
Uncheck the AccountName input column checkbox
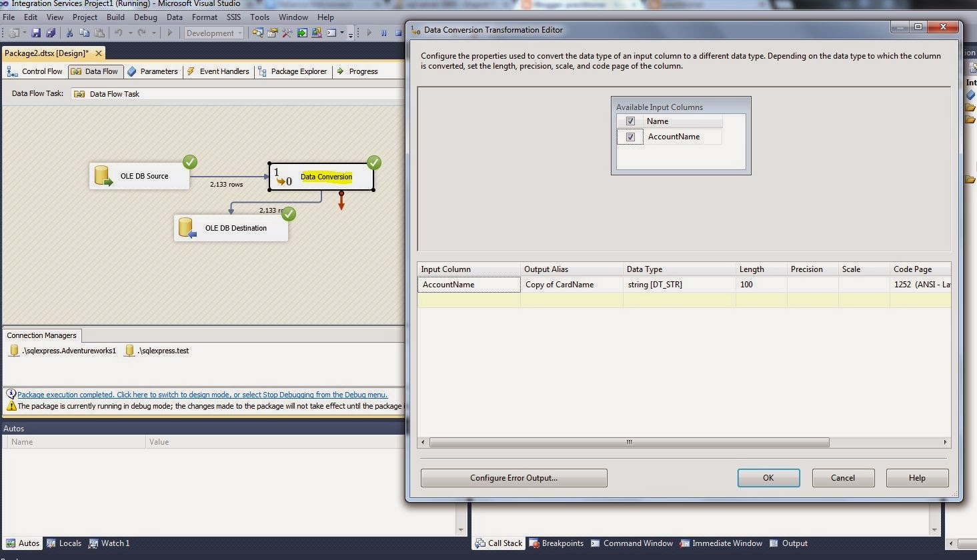tap(630, 137)
